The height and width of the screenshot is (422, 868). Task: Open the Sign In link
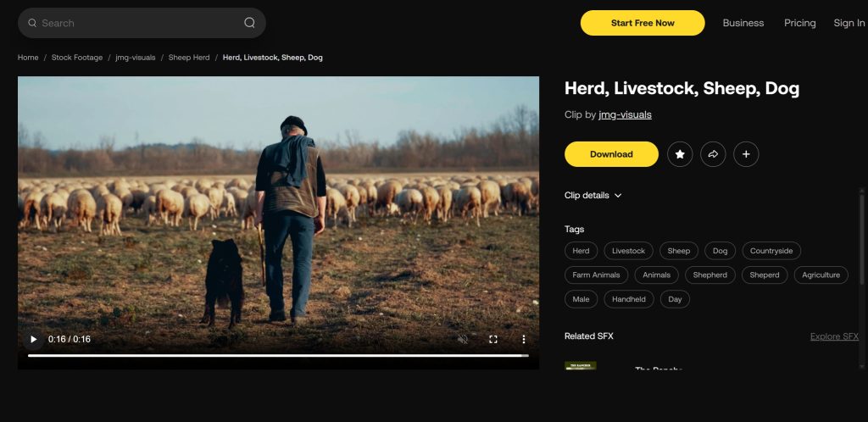click(x=849, y=23)
